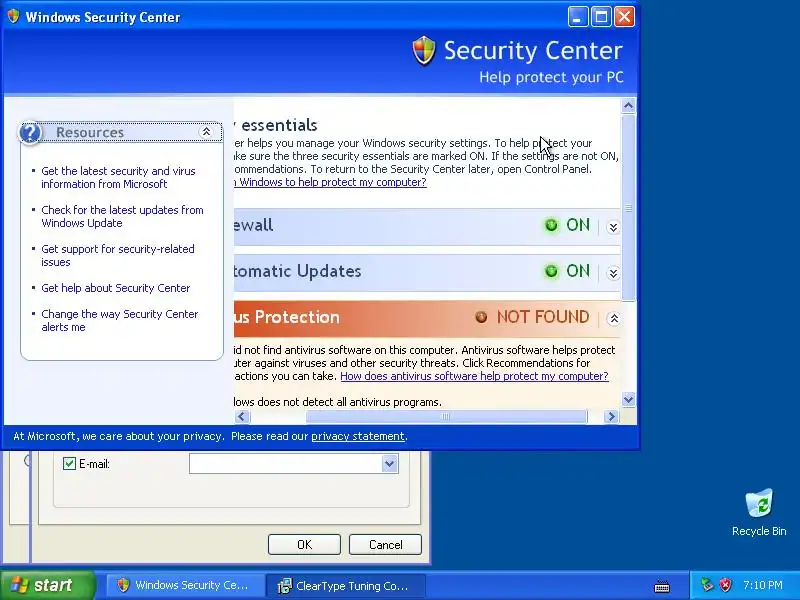Open the privacy statement link
This screenshot has height=600, width=800.
click(x=358, y=436)
